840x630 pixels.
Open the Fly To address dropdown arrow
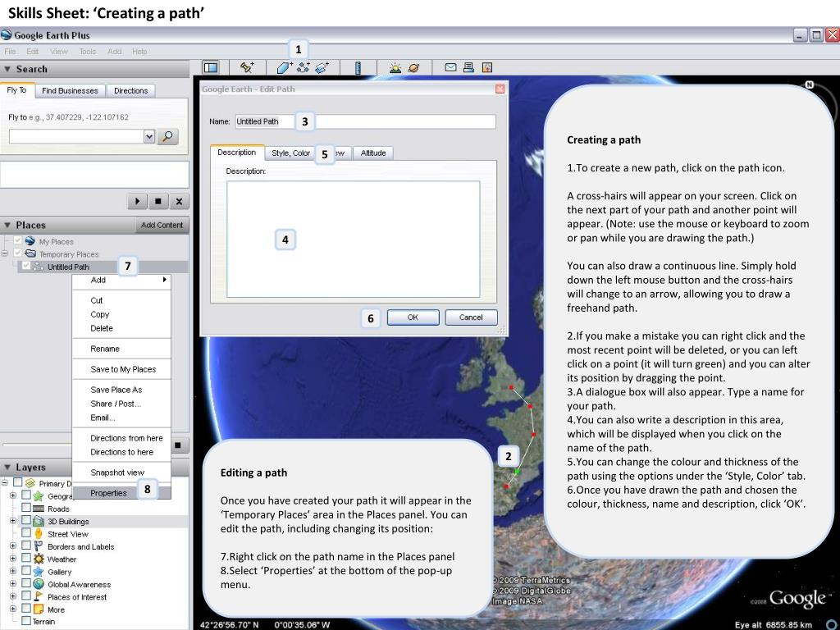149,137
